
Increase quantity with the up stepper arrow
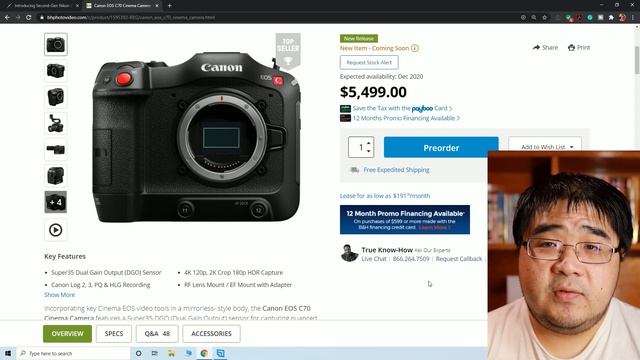(x=369, y=143)
